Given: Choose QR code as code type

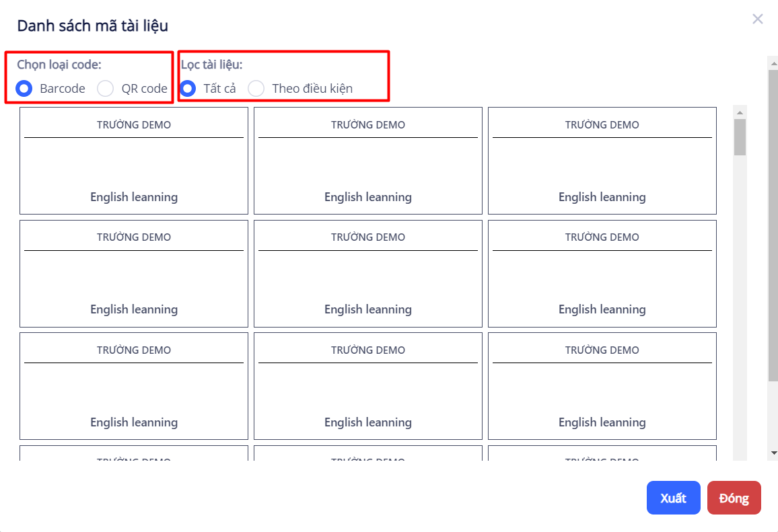Looking at the screenshot, I should point(106,88).
